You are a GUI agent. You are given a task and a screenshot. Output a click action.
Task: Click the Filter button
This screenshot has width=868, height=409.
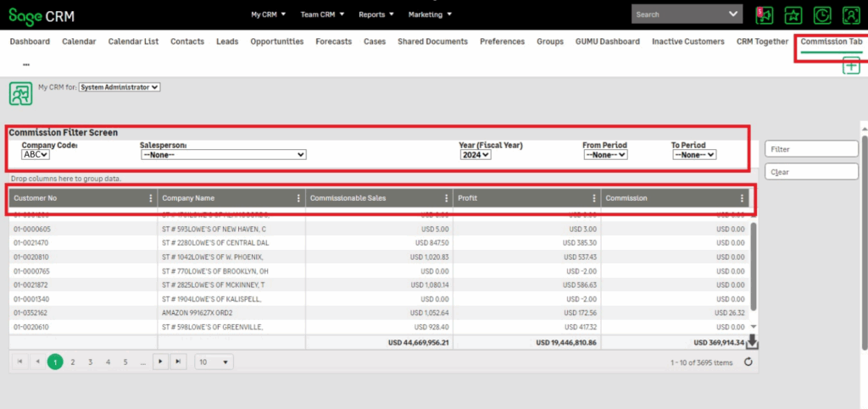(x=811, y=149)
